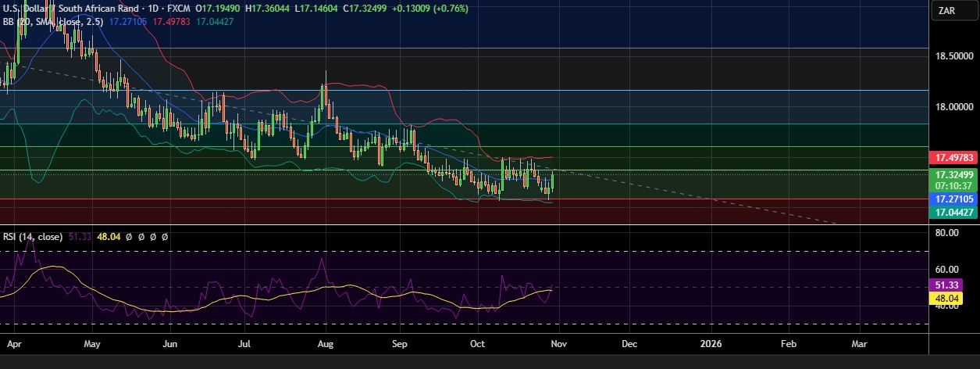Image resolution: width=980 pixels, height=369 pixels.
Task: Click the 60.00 level on RSI scale
Action: [x=946, y=270]
